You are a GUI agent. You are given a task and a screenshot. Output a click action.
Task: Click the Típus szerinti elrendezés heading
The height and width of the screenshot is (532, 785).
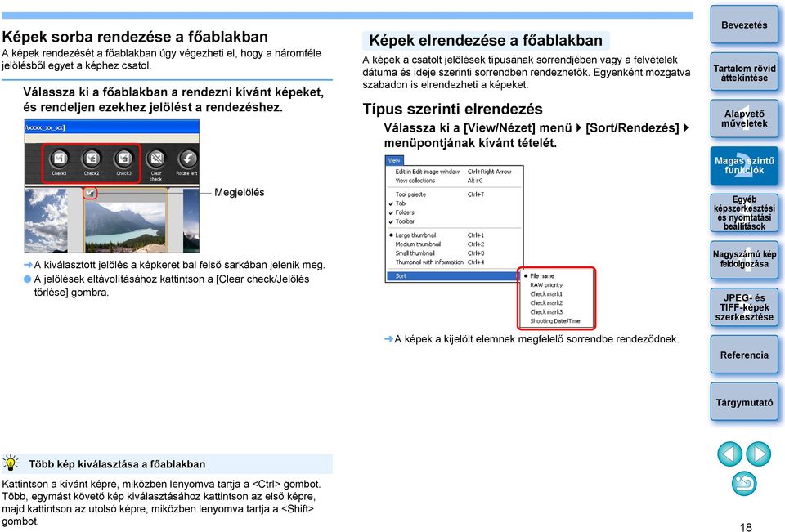tap(452, 110)
